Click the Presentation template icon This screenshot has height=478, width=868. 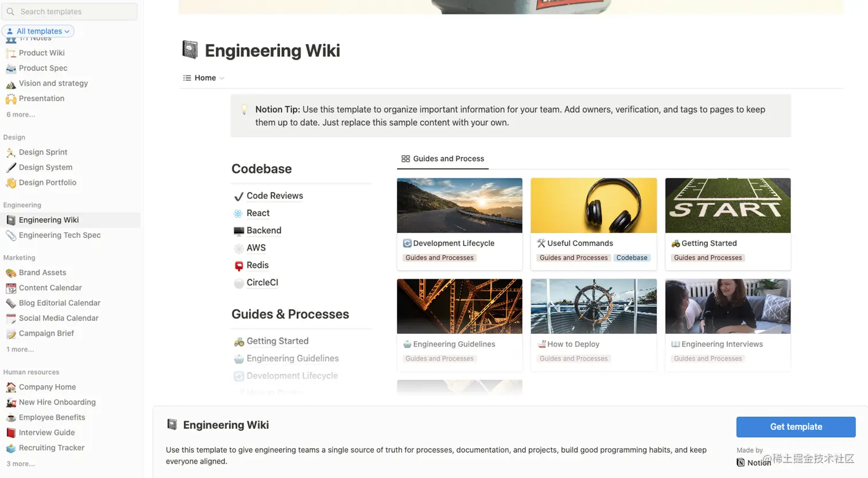[11, 98]
